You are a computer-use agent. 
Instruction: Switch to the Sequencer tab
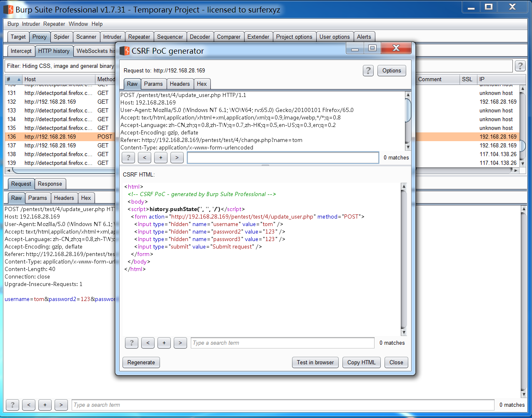[x=170, y=37]
